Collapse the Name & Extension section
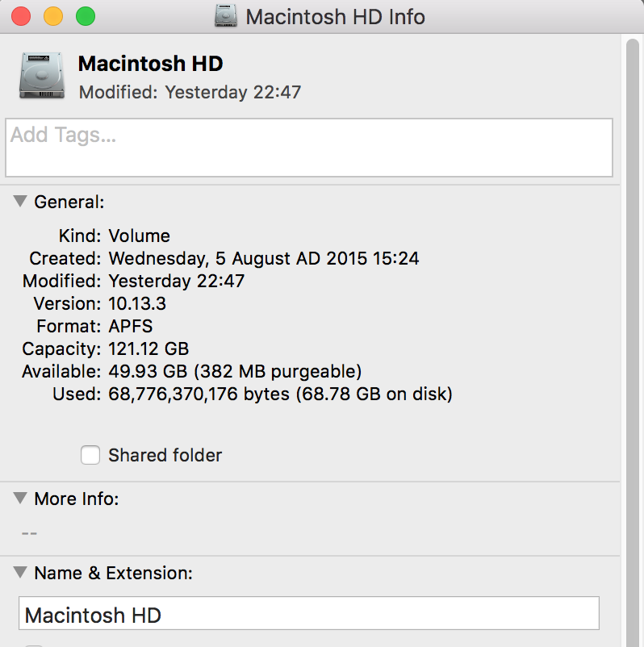The height and width of the screenshot is (647, 644). [x=20, y=572]
